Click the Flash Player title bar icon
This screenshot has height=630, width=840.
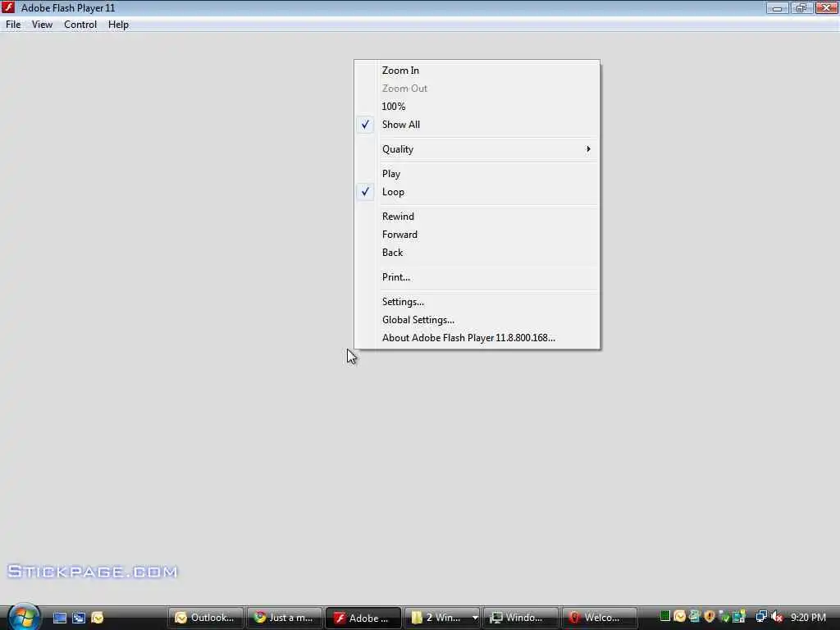click(8, 7)
